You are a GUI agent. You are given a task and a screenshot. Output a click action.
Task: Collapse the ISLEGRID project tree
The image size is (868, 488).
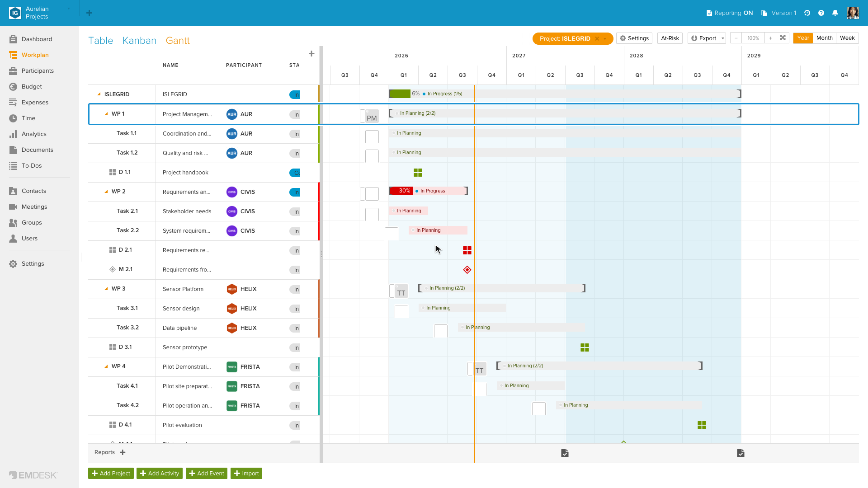point(99,94)
